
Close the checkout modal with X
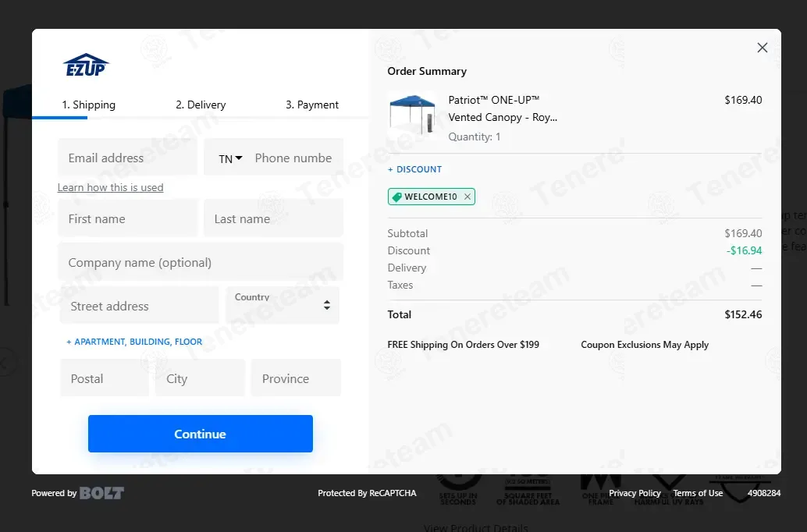[763, 48]
